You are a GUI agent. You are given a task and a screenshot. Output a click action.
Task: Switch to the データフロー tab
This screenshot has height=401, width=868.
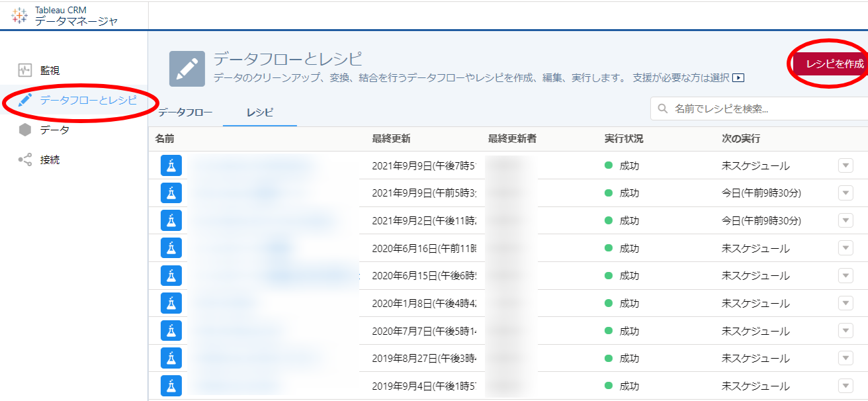pos(185,112)
